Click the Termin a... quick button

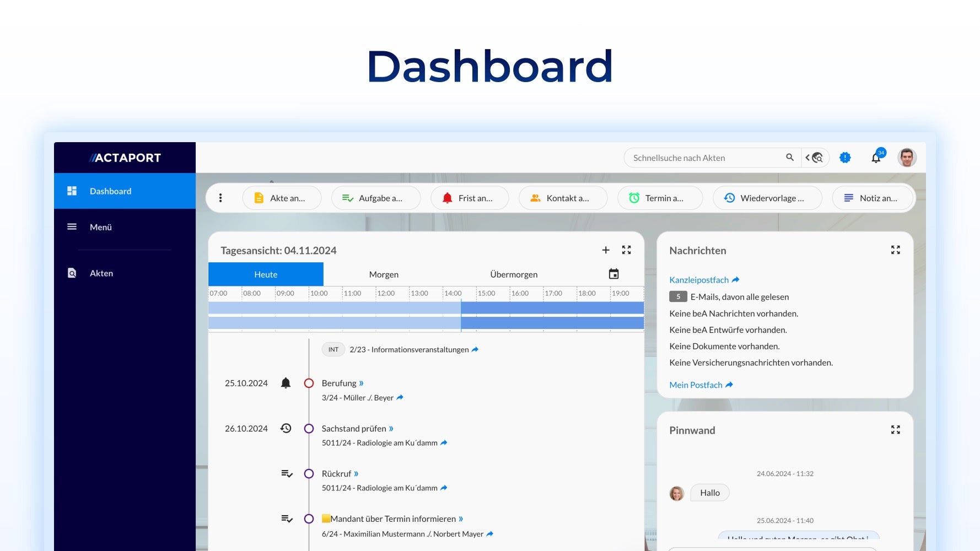pyautogui.click(x=660, y=198)
